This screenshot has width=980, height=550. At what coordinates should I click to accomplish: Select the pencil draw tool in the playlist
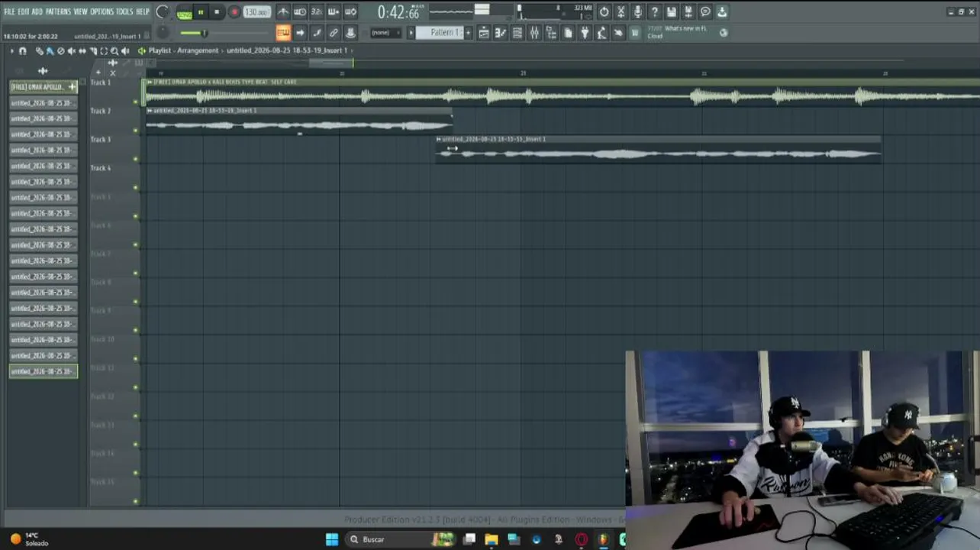(40, 51)
